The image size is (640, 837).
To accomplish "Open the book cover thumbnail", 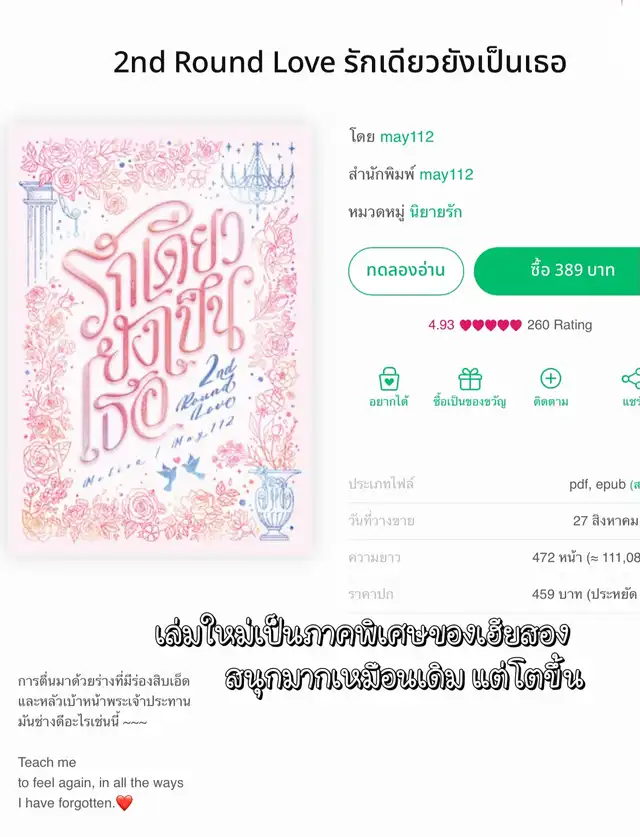I will point(160,339).
